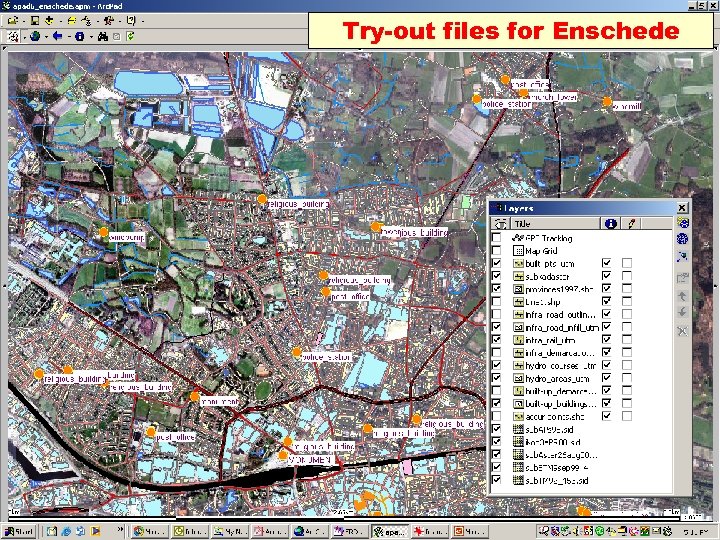Click the green Refresh map icon
The image size is (720, 540).
pyautogui.click(x=130, y=36)
